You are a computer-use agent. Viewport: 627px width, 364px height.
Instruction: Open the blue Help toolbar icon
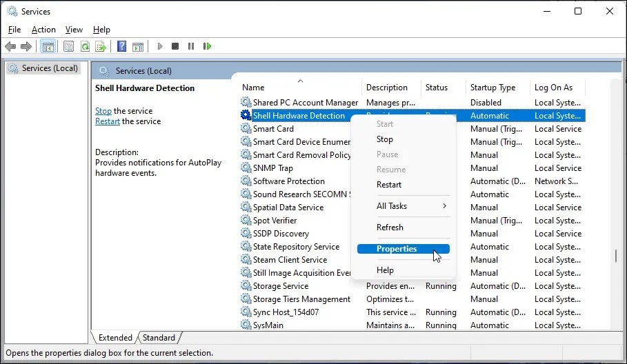121,46
